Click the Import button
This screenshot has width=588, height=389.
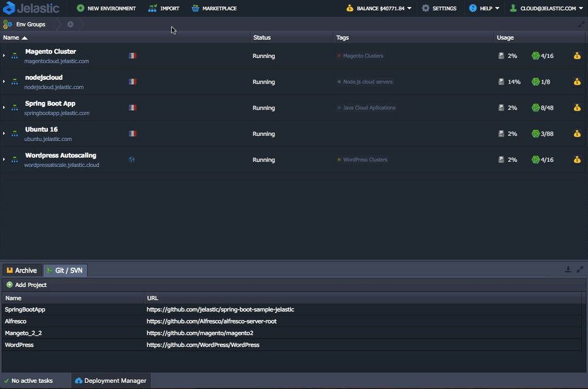164,8
